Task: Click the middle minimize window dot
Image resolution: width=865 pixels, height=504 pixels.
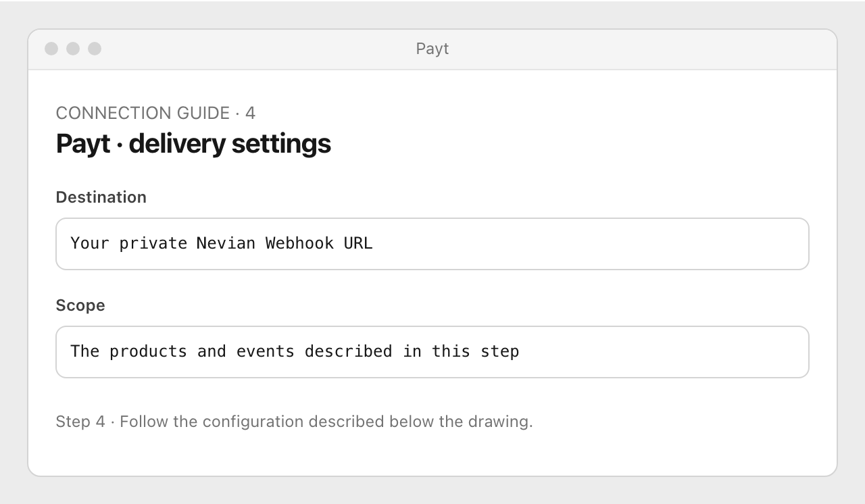Action: click(73, 49)
